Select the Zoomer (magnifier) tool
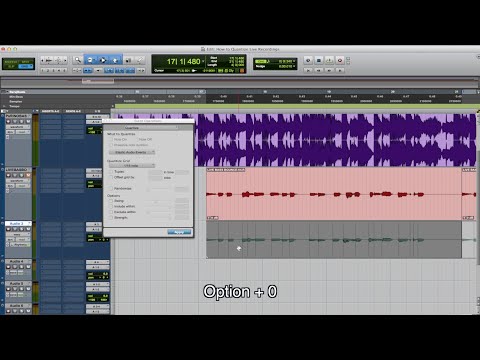Screen dimensions: 480x360 (78, 60)
